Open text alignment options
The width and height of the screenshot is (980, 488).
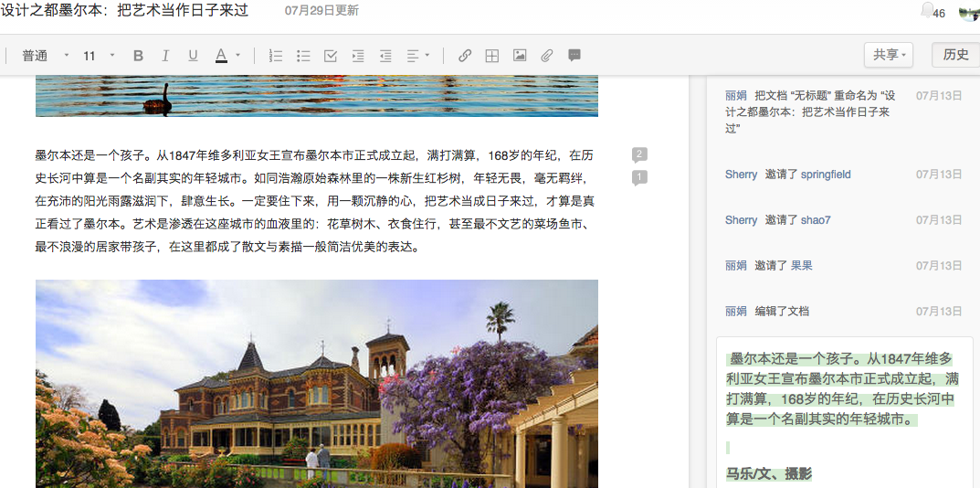[418, 56]
